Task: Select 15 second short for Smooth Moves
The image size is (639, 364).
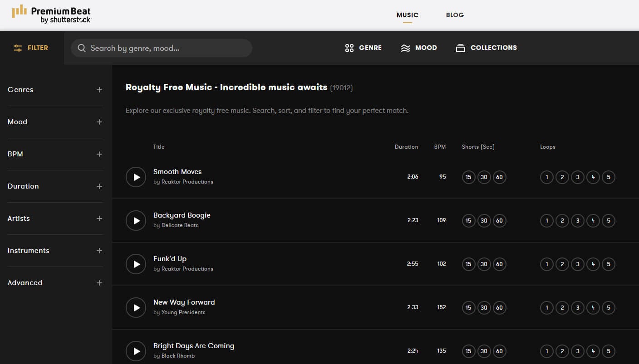Action: (x=468, y=177)
